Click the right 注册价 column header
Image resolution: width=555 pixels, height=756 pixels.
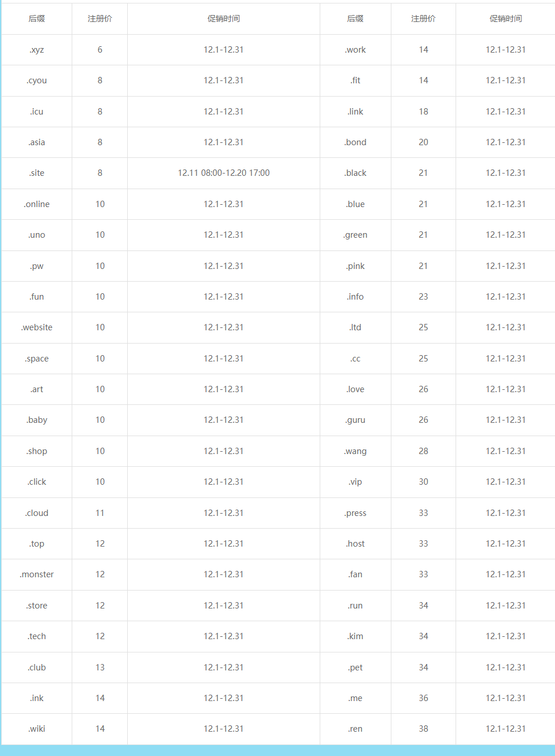424,19
